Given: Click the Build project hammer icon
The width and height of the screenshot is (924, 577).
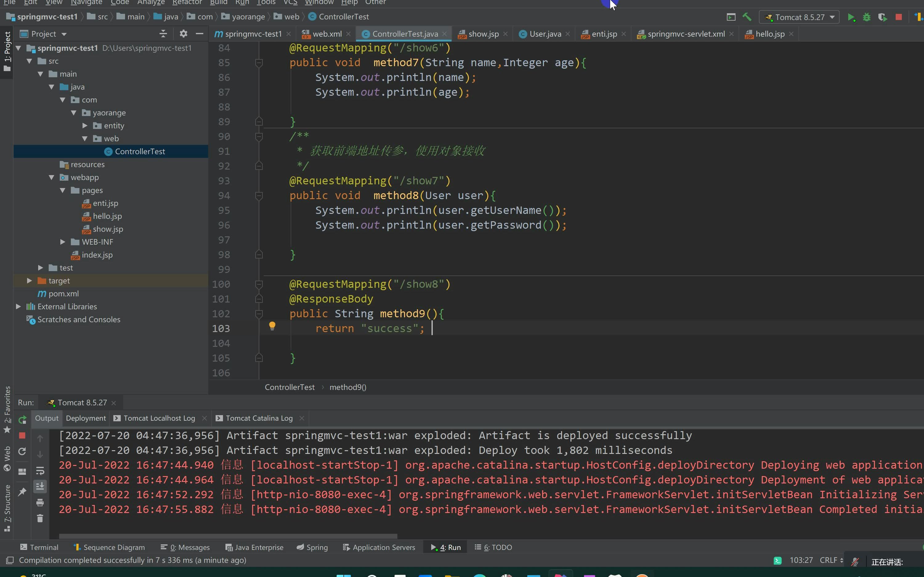Looking at the screenshot, I should click(747, 17).
